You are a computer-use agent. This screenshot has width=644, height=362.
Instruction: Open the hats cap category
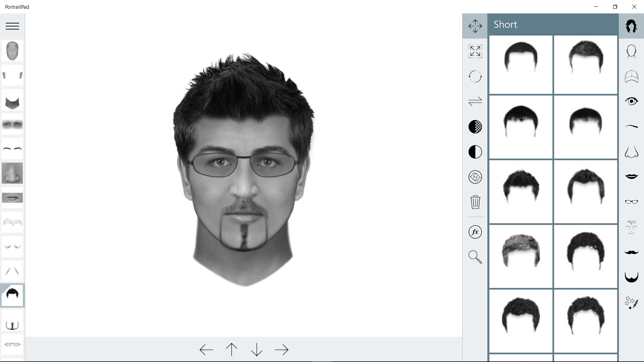pyautogui.click(x=631, y=76)
